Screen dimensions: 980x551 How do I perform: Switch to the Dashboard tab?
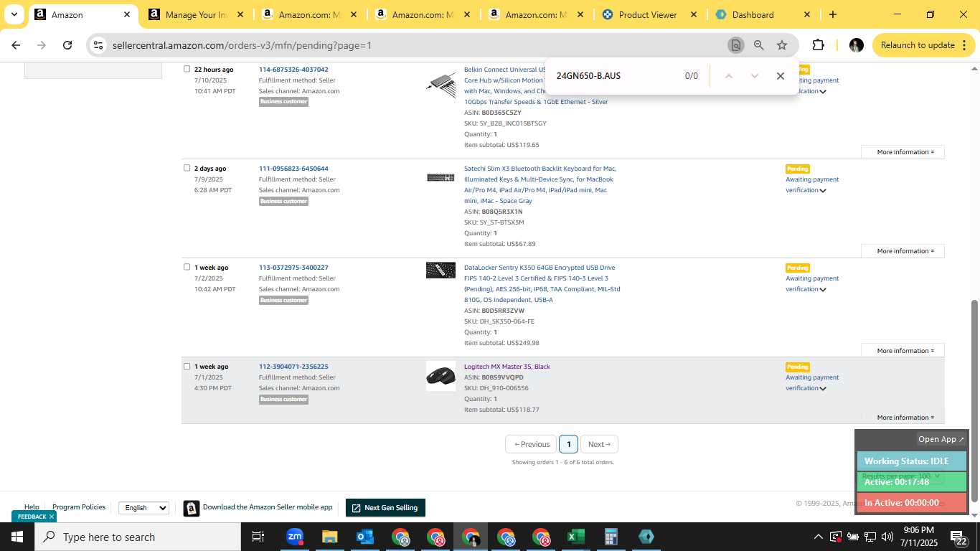click(753, 14)
